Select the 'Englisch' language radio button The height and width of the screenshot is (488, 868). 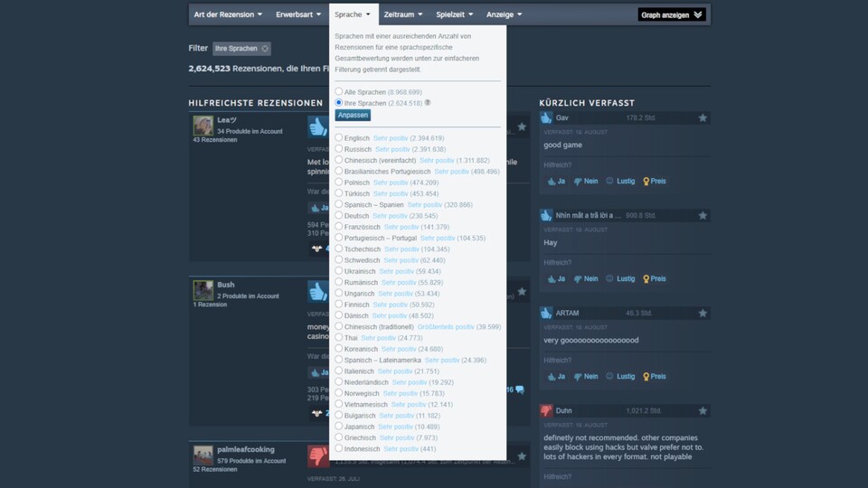click(x=339, y=138)
